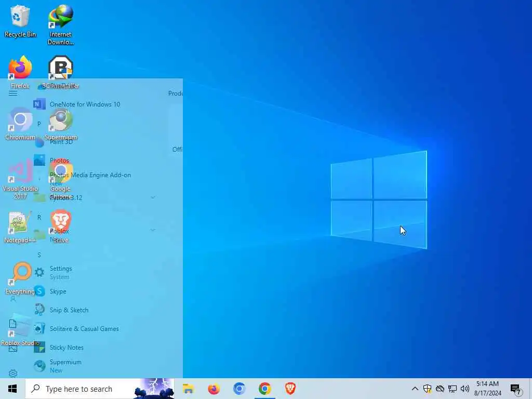The height and width of the screenshot is (399, 532).
Task: Open the BCUninstaller desktop shortcut
Action: pyautogui.click(x=61, y=72)
